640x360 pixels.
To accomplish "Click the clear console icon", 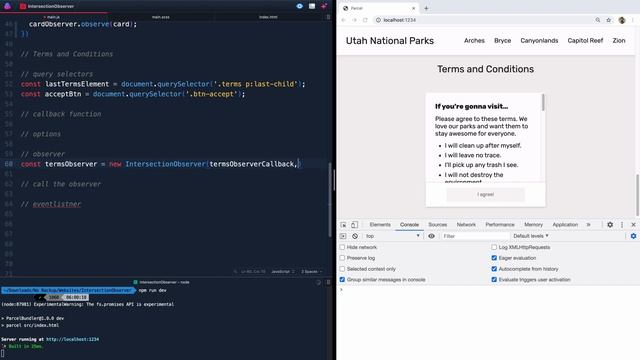I will click(x=355, y=236).
